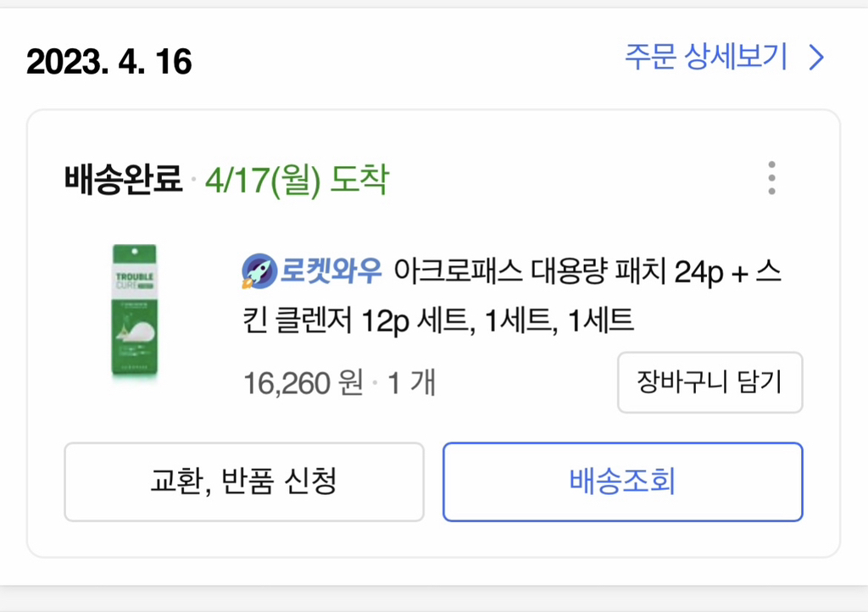The width and height of the screenshot is (868, 612).
Task: Click the 2023. 4. 16 order date
Action: (x=109, y=62)
